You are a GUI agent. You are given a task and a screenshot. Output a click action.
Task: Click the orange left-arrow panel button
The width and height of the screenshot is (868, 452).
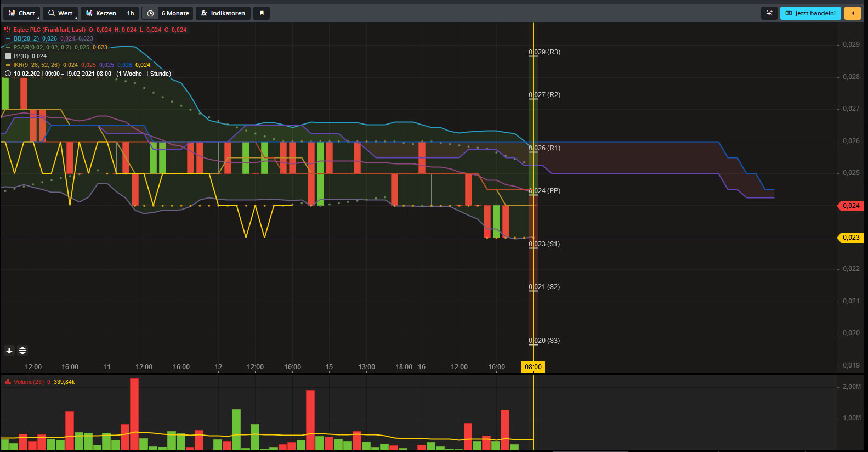852,13
